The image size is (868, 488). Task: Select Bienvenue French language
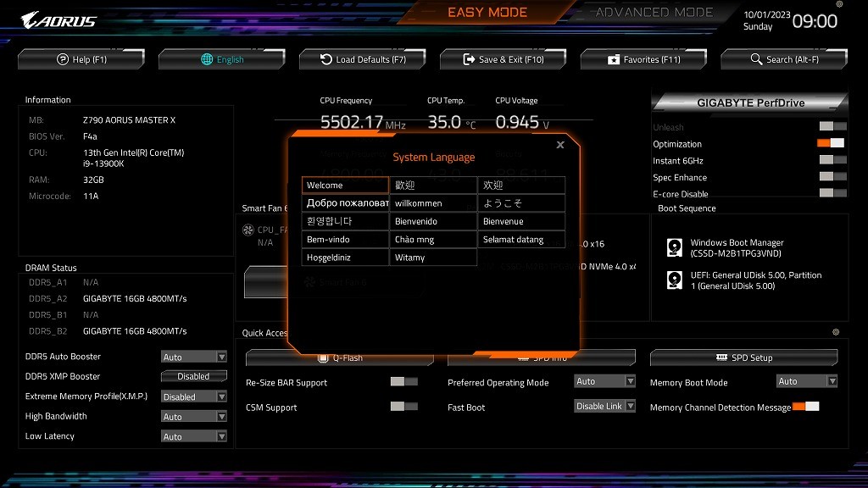click(521, 221)
